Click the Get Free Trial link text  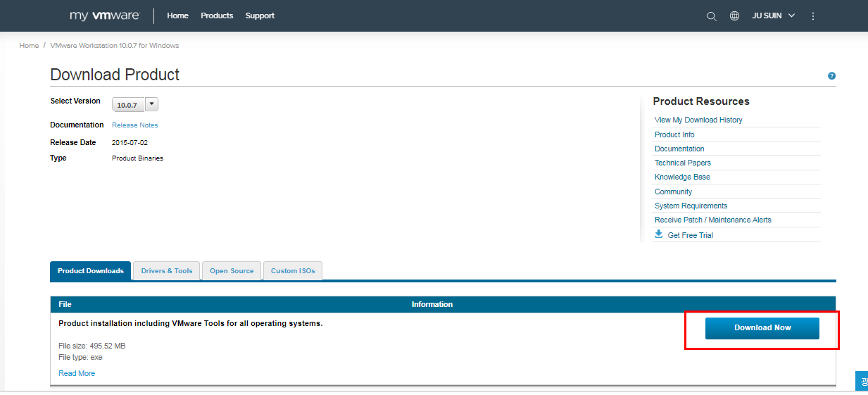[x=691, y=235]
